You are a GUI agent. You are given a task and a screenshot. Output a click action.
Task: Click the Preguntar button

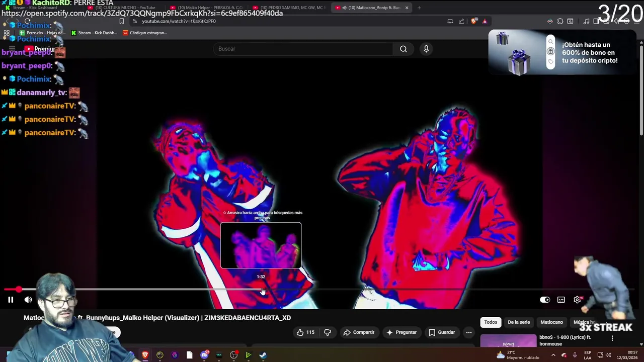point(401,332)
